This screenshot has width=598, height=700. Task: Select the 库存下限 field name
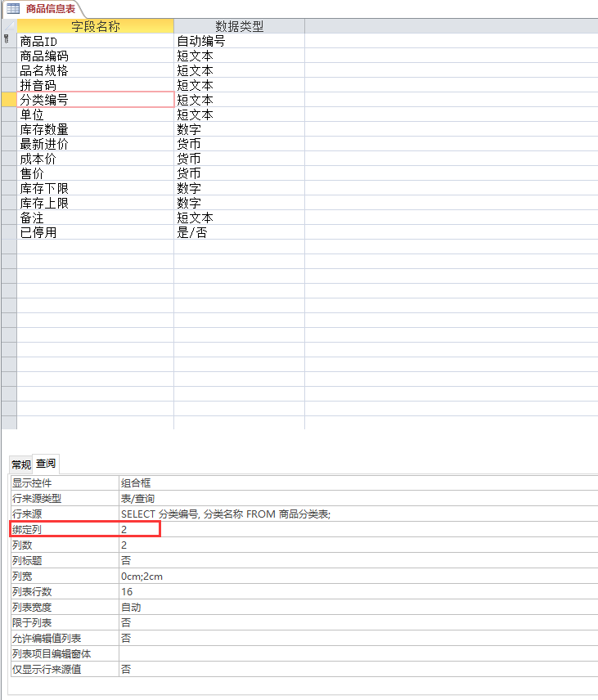tap(95, 188)
